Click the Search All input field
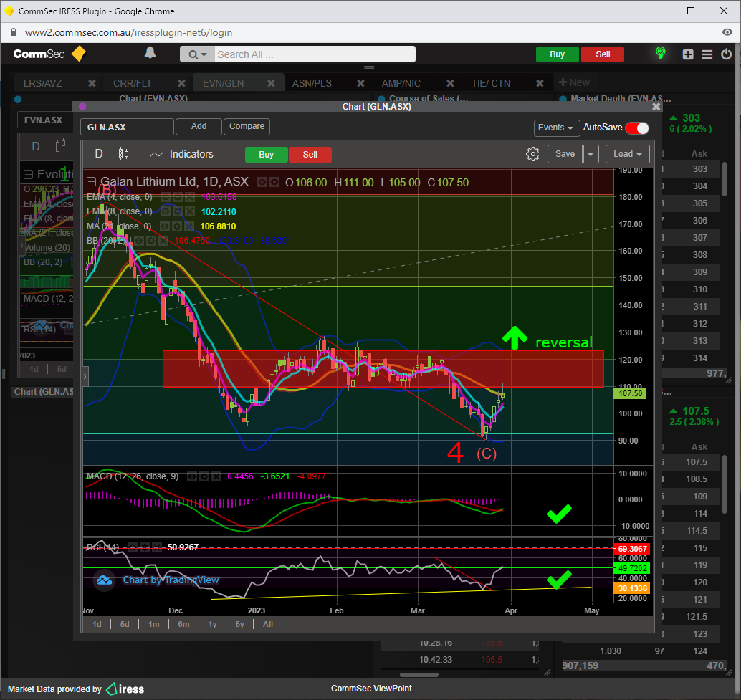Screen dimensions: 741x700 tap(315, 54)
